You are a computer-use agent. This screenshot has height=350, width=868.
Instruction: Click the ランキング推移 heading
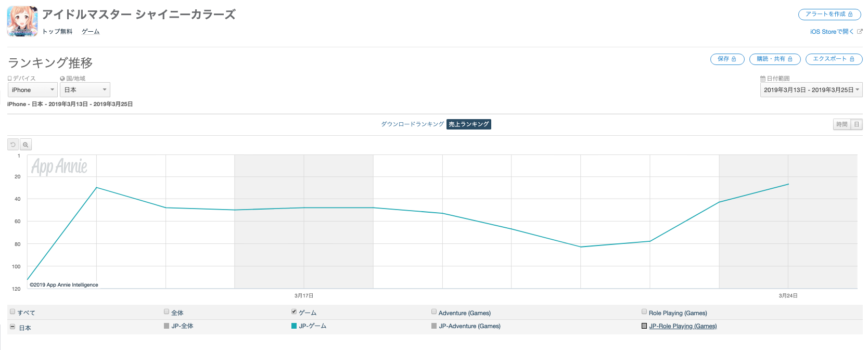point(50,63)
